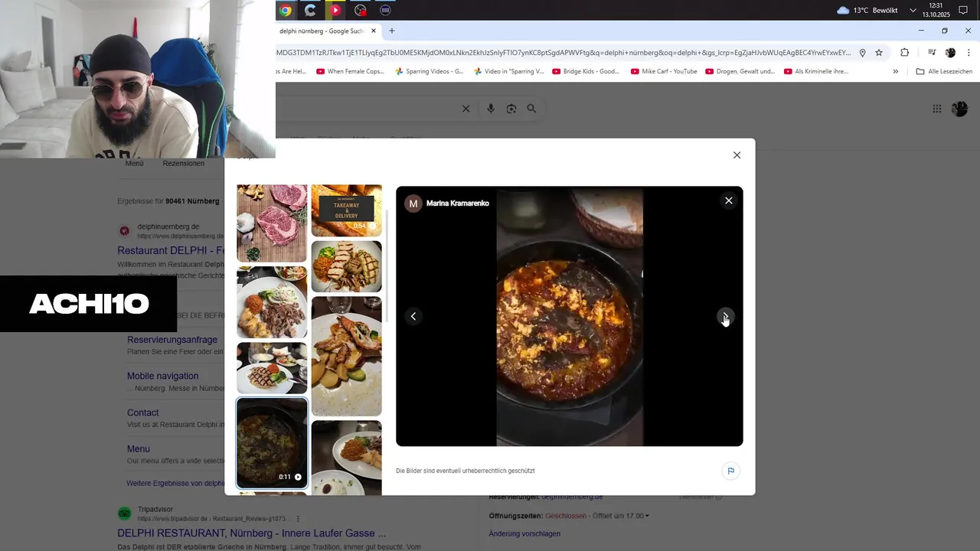Screen dimensions: 980x551
Task: Open the media controls icon in toolbar
Action: click(x=932, y=53)
